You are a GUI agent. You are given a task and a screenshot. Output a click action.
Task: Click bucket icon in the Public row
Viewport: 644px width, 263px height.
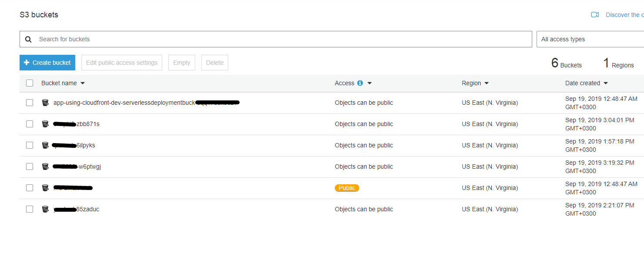click(x=45, y=188)
